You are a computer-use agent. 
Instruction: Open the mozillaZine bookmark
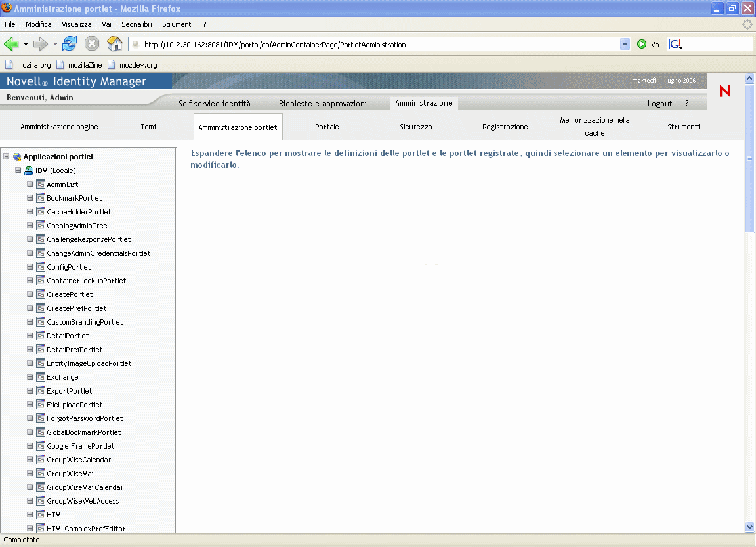click(79, 64)
